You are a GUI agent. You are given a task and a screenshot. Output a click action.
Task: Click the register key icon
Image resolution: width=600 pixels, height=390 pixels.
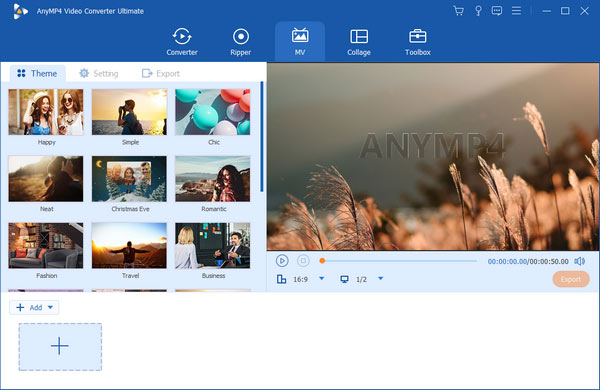[x=478, y=11]
